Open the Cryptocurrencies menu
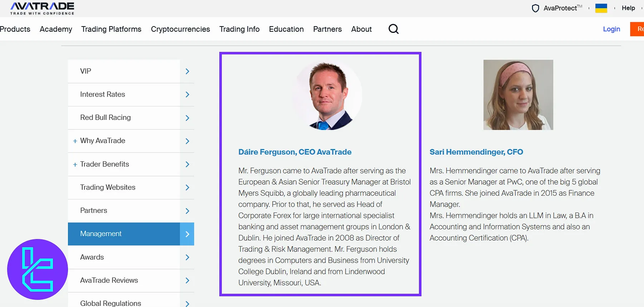 coord(180,29)
